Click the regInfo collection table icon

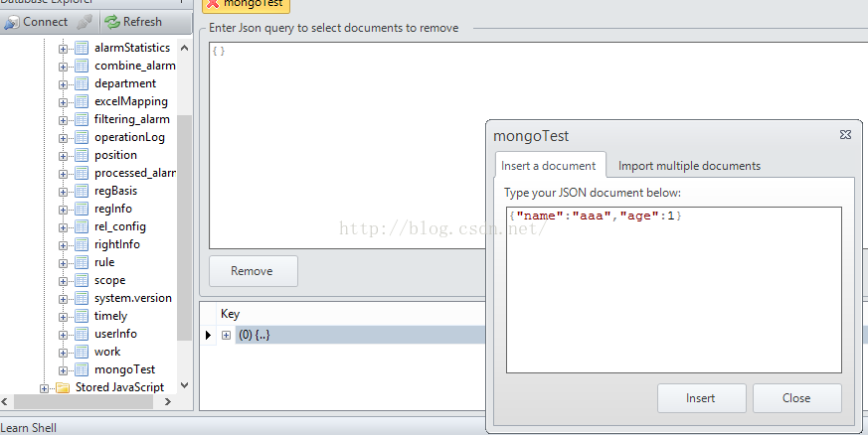point(82,209)
